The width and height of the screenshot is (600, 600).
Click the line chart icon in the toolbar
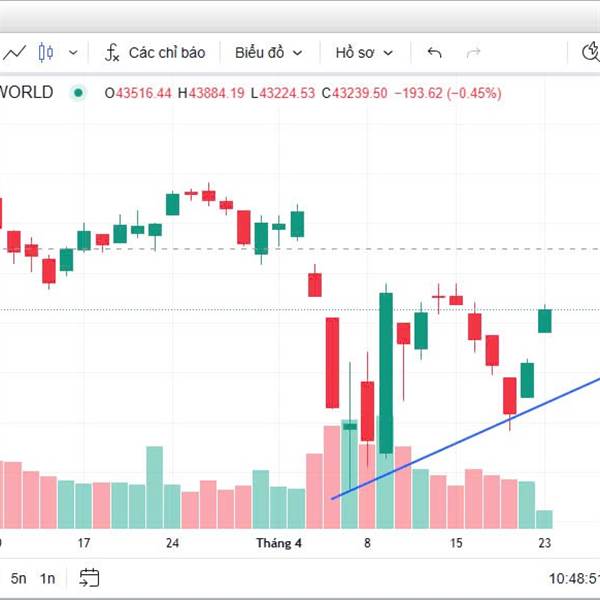click(14, 52)
